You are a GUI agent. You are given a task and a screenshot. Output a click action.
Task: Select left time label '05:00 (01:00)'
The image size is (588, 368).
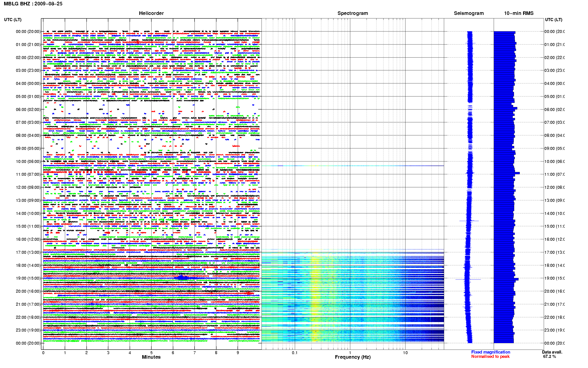click(28, 96)
